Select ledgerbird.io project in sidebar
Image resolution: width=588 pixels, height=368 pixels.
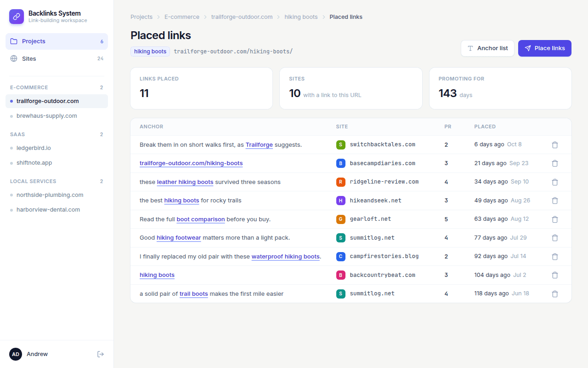tap(57, 148)
